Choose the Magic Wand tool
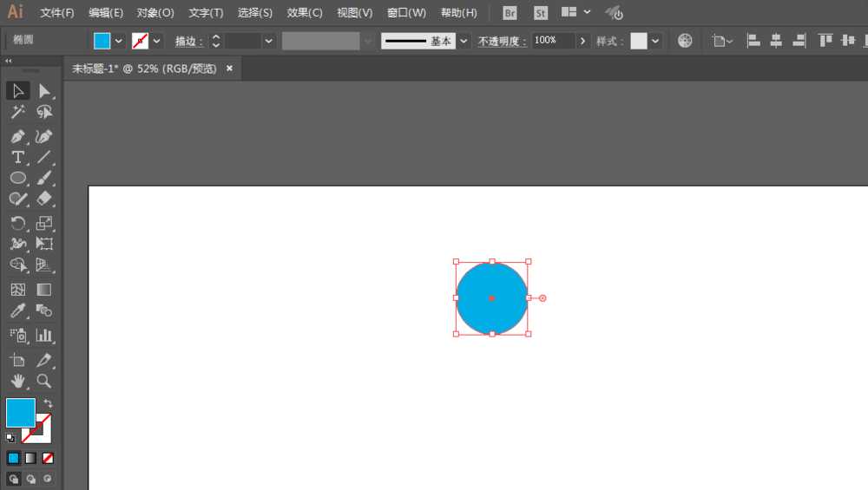The height and width of the screenshot is (490, 868). tap(17, 112)
